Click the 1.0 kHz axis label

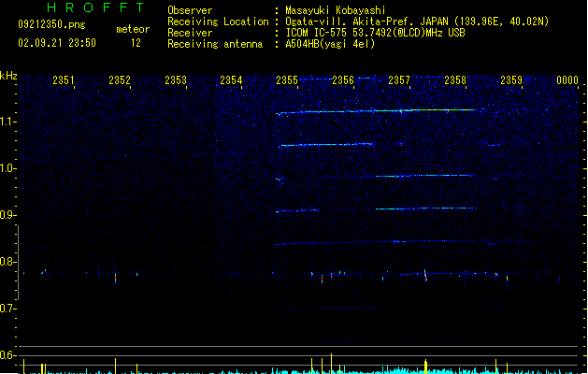click(7, 168)
